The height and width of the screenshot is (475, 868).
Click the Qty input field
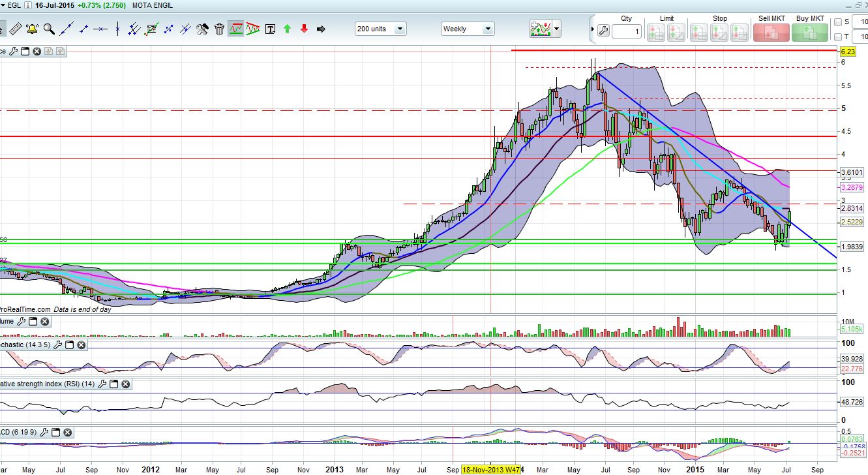click(x=626, y=31)
